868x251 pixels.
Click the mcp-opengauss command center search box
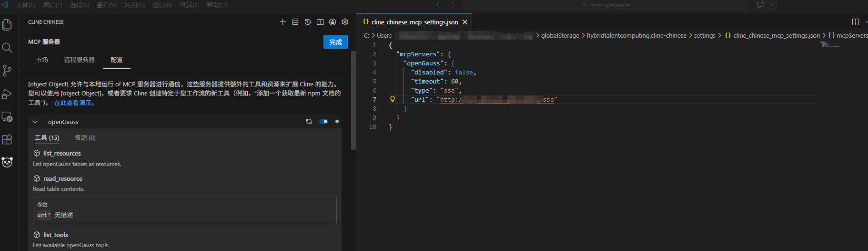click(605, 5)
